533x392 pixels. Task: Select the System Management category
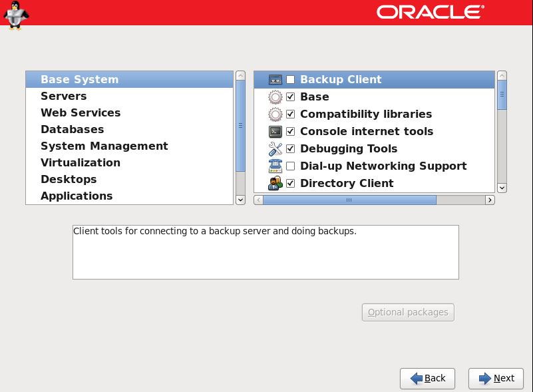tap(130, 146)
